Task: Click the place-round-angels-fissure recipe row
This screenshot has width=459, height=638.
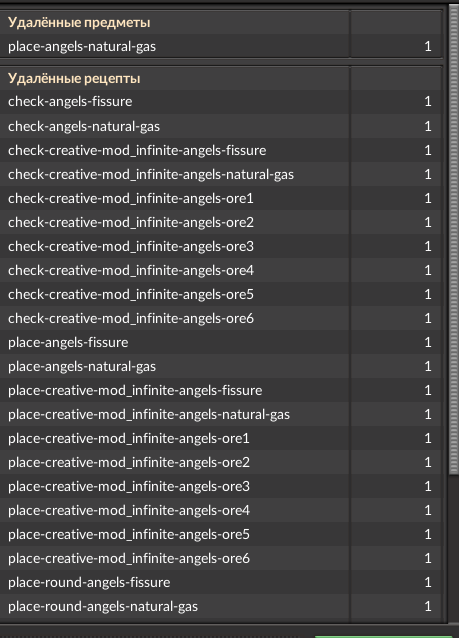Action: [x=221, y=582]
